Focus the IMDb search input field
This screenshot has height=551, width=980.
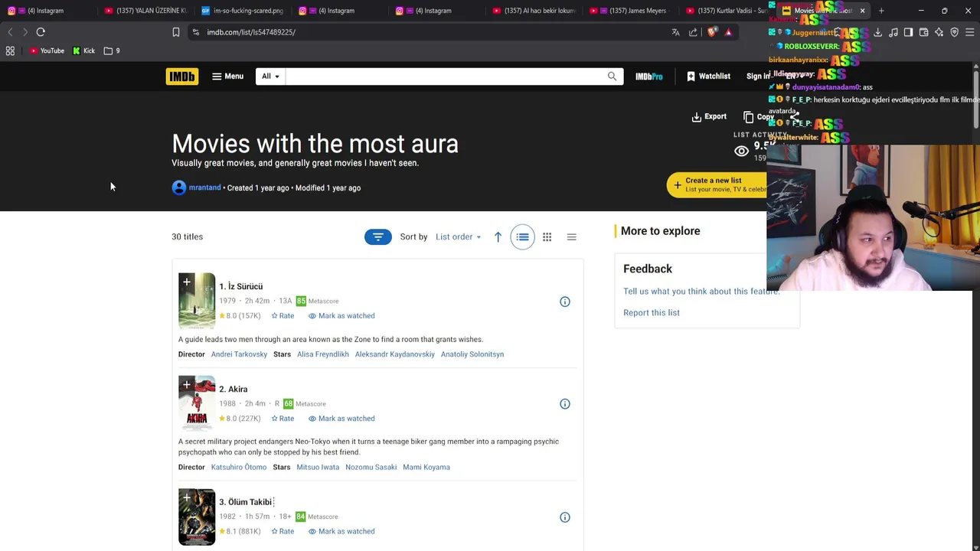(444, 77)
